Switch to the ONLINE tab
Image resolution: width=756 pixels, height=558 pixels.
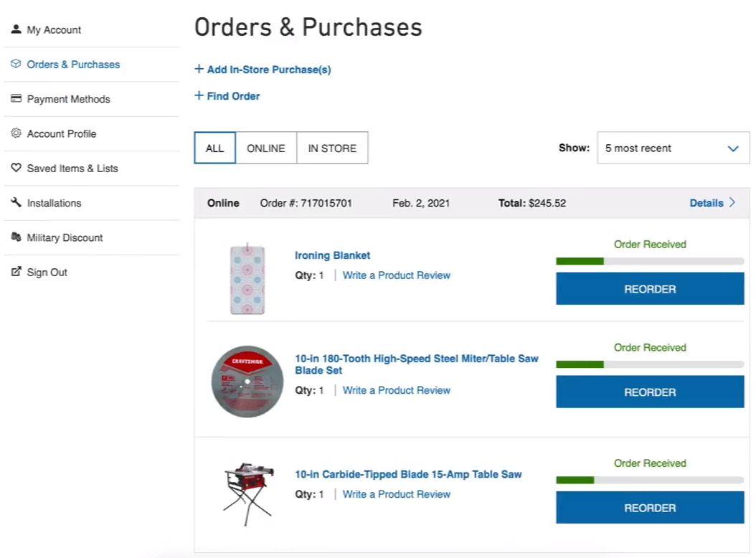pos(265,148)
